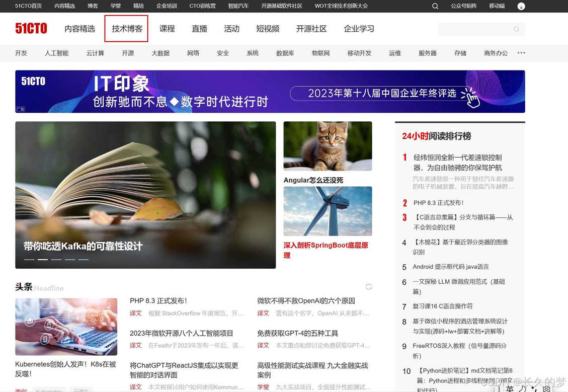Screen dimensions: 568x392
Task: Open PHP 8.3 正式发布 headline article
Action: pos(158,301)
